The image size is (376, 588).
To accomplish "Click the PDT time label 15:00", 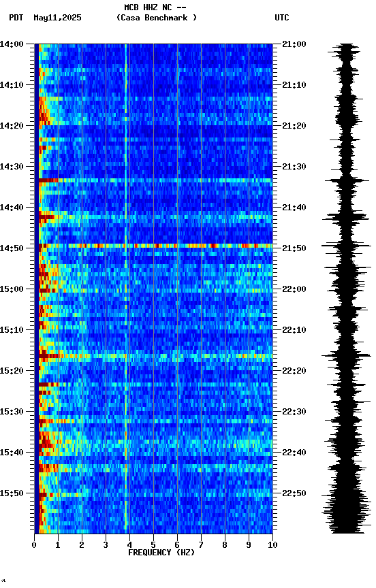I will [x=12, y=289].
